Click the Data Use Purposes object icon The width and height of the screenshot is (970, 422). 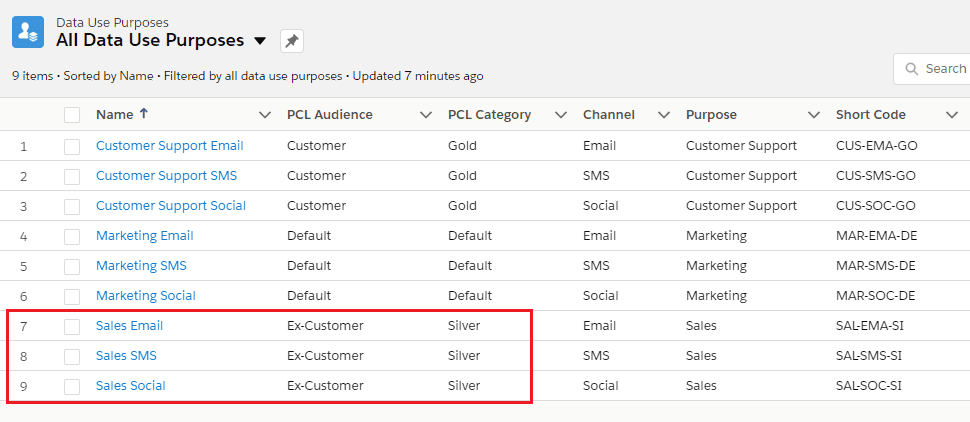[28, 32]
